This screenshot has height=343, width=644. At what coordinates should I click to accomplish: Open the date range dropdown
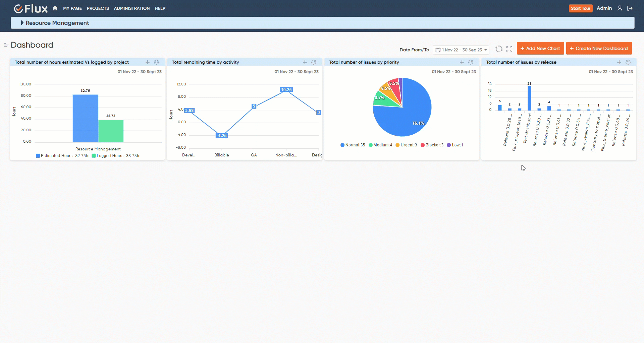(x=461, y=50)
